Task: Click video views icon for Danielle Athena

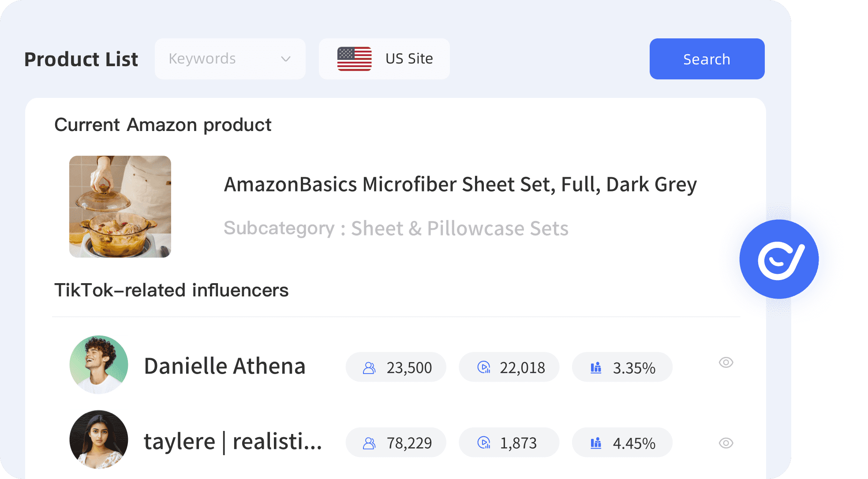Action: (484, 367)
